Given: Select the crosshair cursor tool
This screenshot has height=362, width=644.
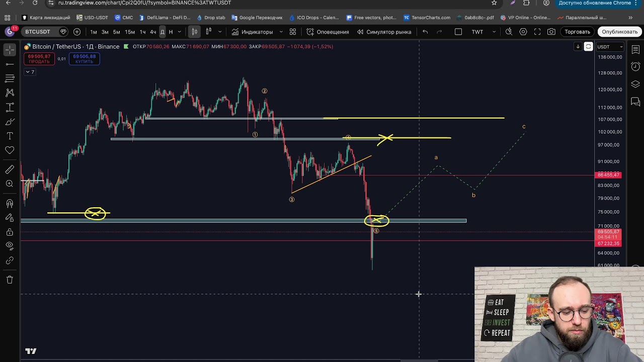Looking at the screenshot, I should [x=10, y=50].
